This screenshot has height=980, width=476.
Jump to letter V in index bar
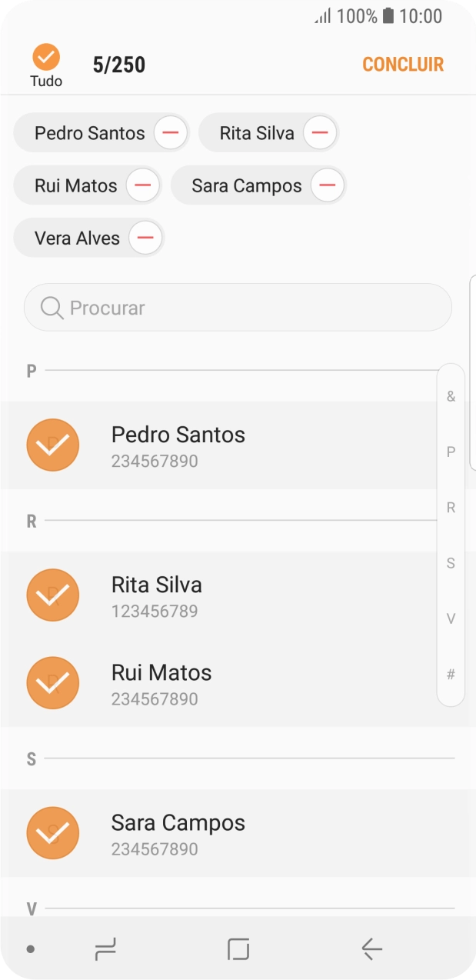(451, 618)
